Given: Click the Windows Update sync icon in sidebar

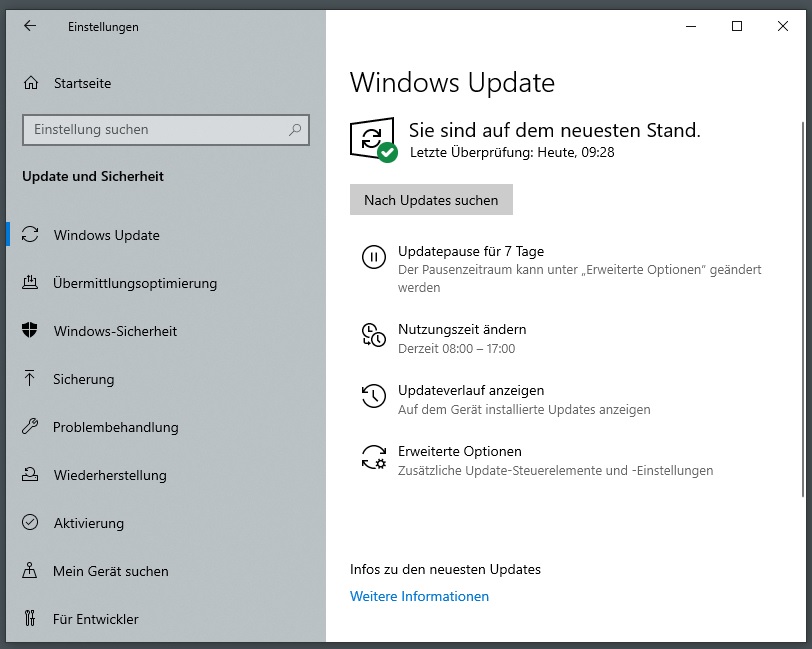Looking at the screenshot, I should 30,235.
